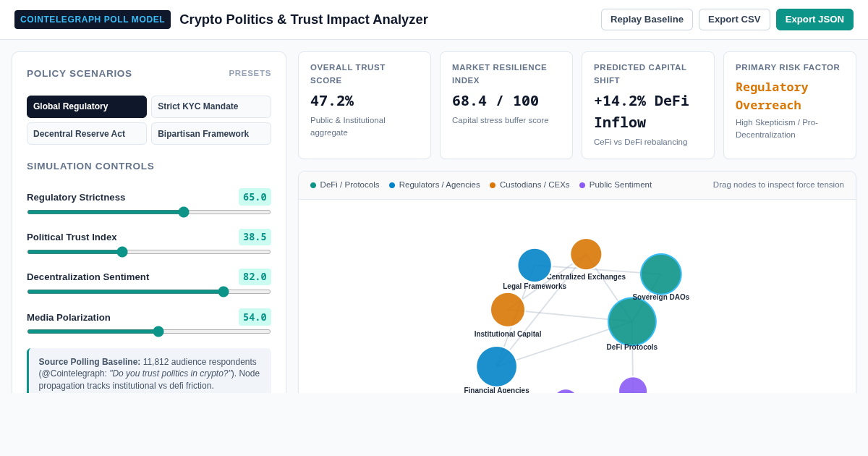Choose Decentral Reserve Act preset
Viewport: 868px width, 456px height.
click(x=87, y=134)
